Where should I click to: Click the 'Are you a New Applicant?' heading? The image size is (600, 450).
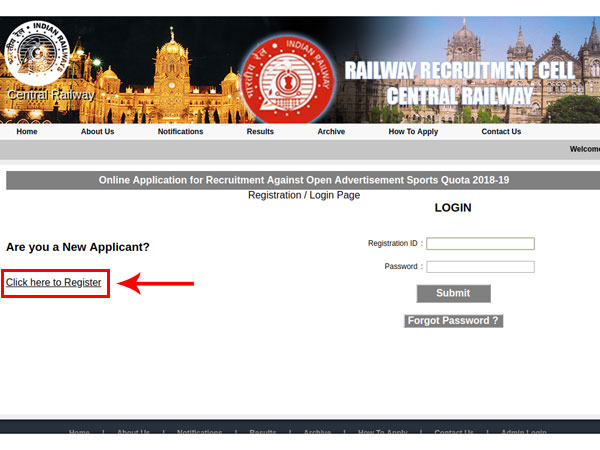point(78,247)
